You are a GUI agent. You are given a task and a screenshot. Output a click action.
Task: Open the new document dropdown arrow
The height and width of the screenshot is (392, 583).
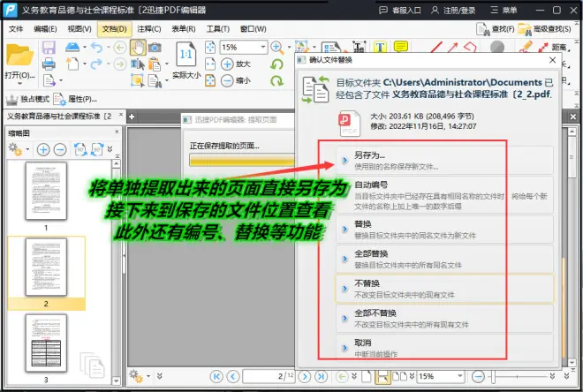click(85, 64)
